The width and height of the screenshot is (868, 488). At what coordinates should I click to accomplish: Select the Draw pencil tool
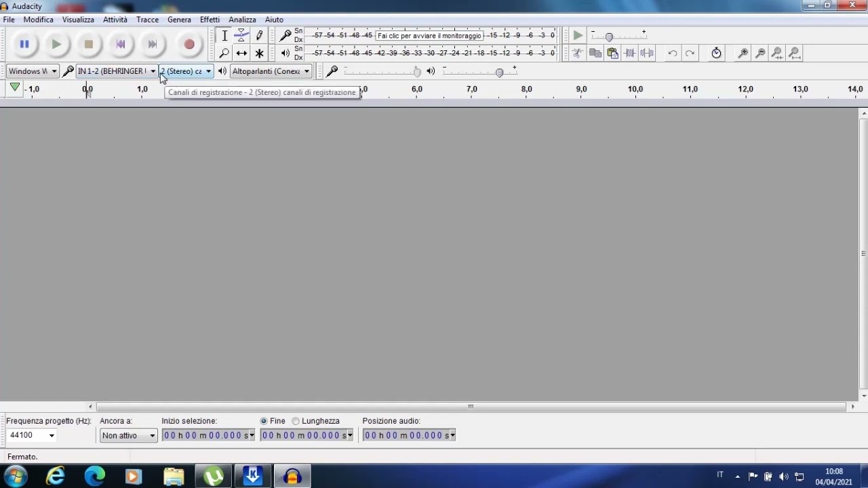[259, 35]
